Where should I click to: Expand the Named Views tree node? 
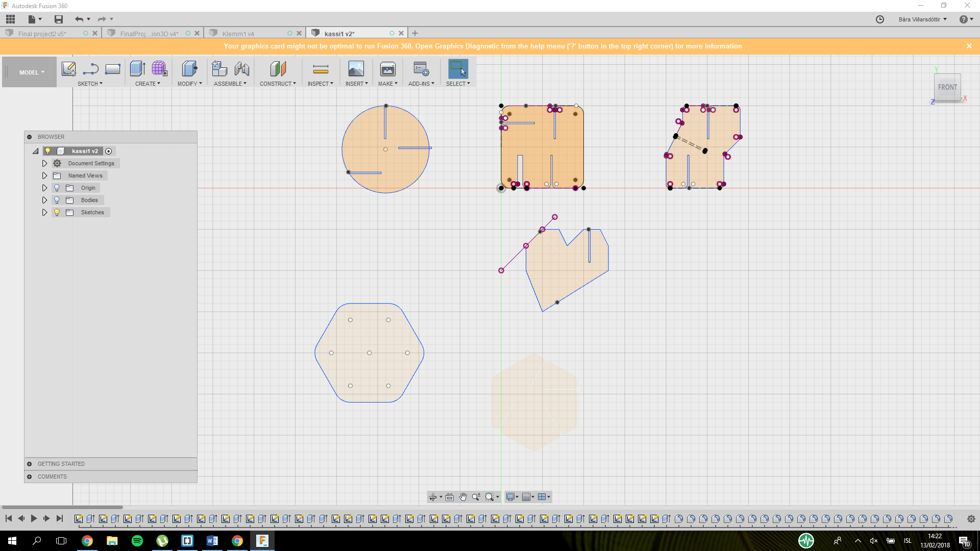tap(44, 176)
